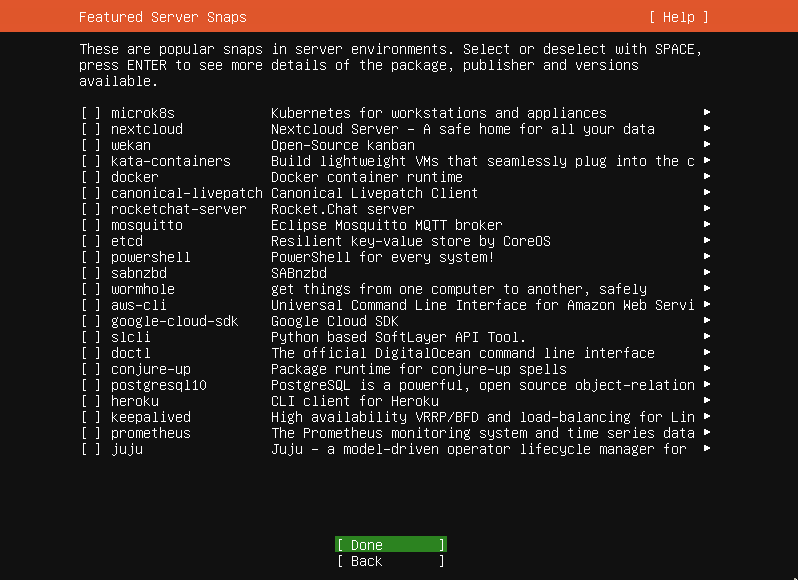Open microk8s details via right arrow
The height and width of the screenshot is (580, 798).
click(x=707, y=112)
